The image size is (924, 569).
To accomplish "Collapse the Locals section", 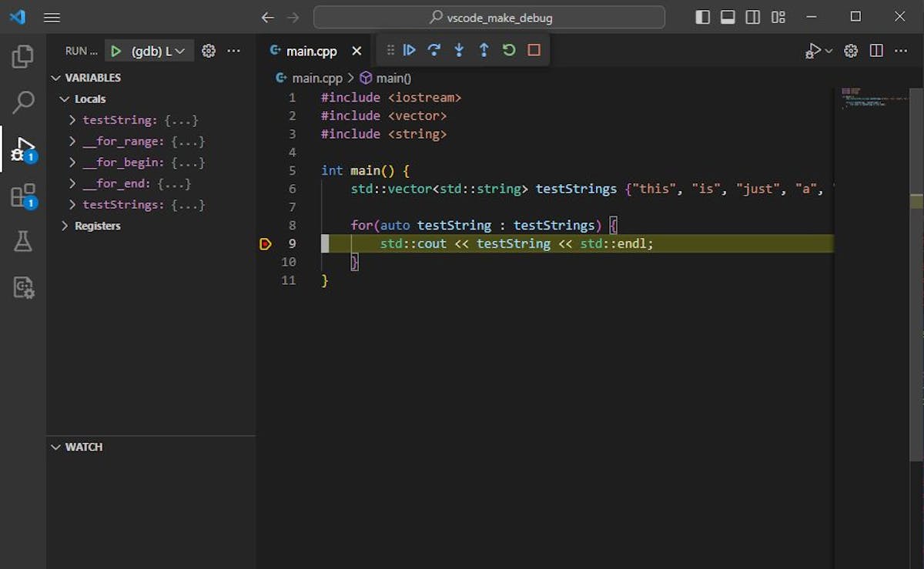I will pyautogui.click(x=66, y=99).
